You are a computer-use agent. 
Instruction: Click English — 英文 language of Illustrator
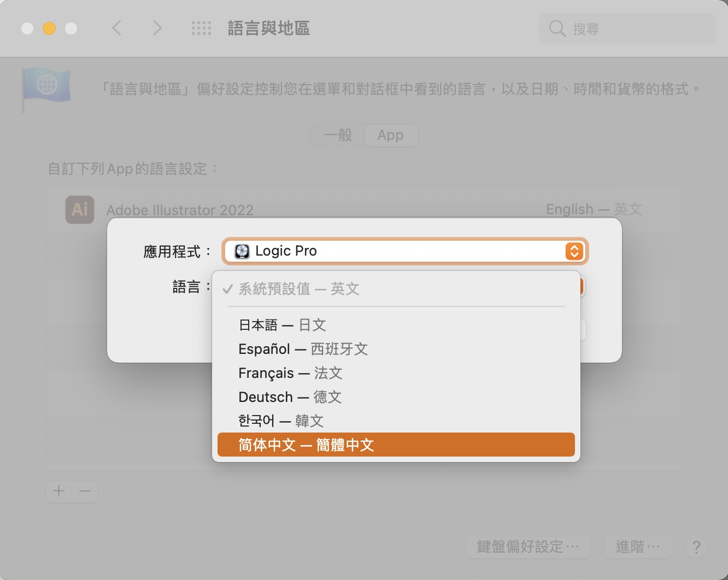(x=594, y=210)
